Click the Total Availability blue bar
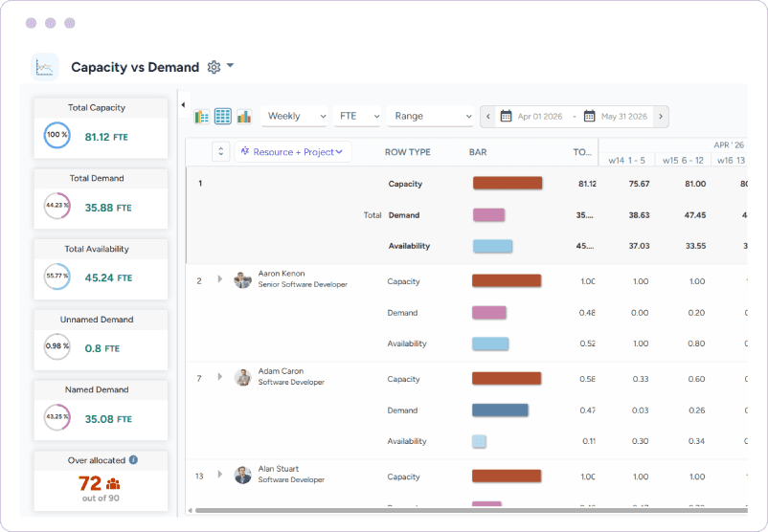The height and width of the screenshot is (532, 768). (x=493, y=246)
